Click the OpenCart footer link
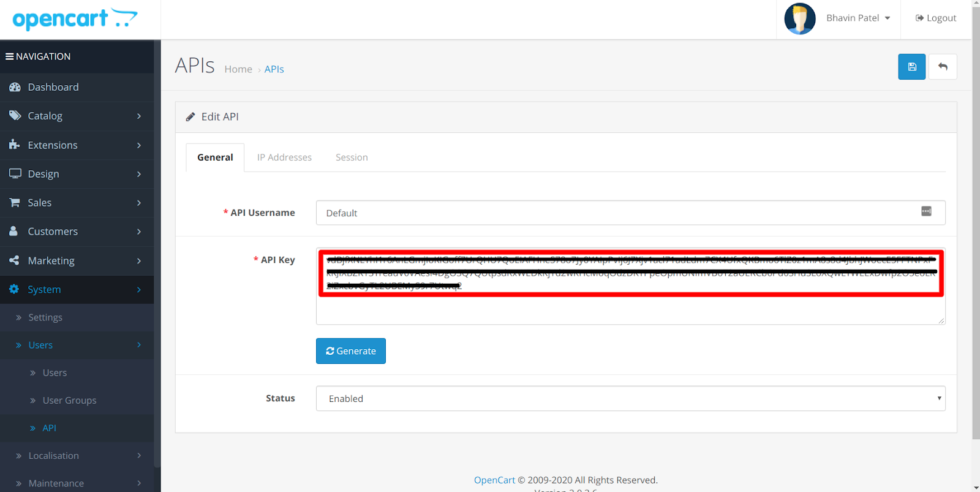980x492 pixels. tap(494, 480)
